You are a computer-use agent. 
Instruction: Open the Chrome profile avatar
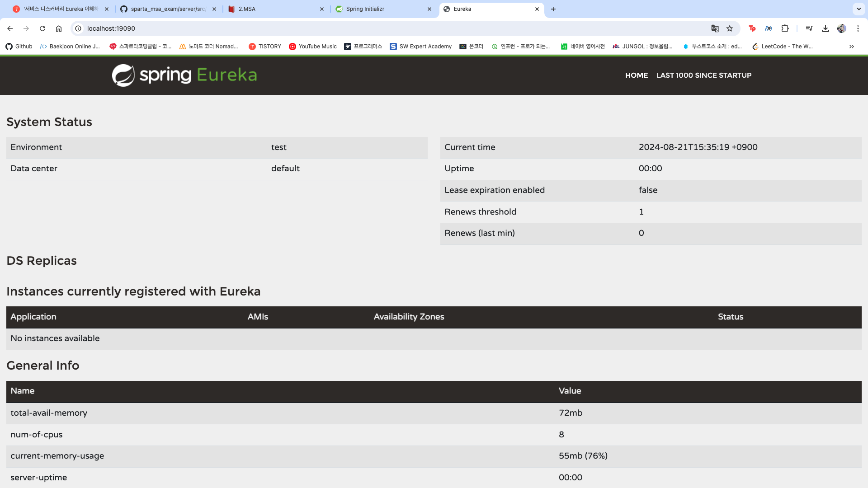click(x=841, y=28)
